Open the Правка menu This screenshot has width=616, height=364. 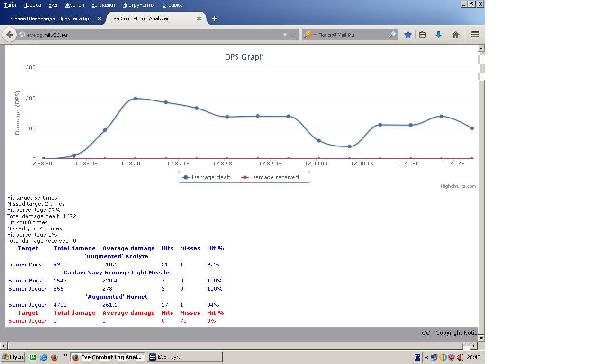pyautogui.click(x=32, y=5)
